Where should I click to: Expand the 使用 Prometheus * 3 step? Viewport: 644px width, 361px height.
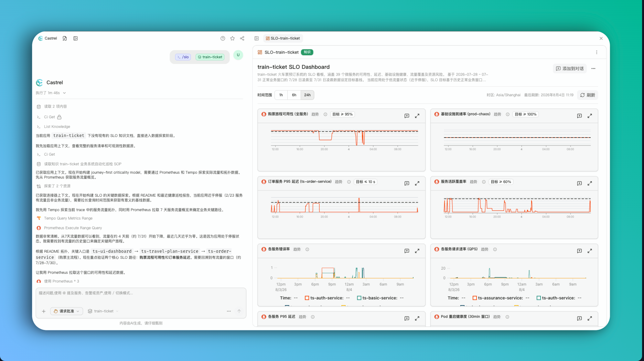pos(58,282)
